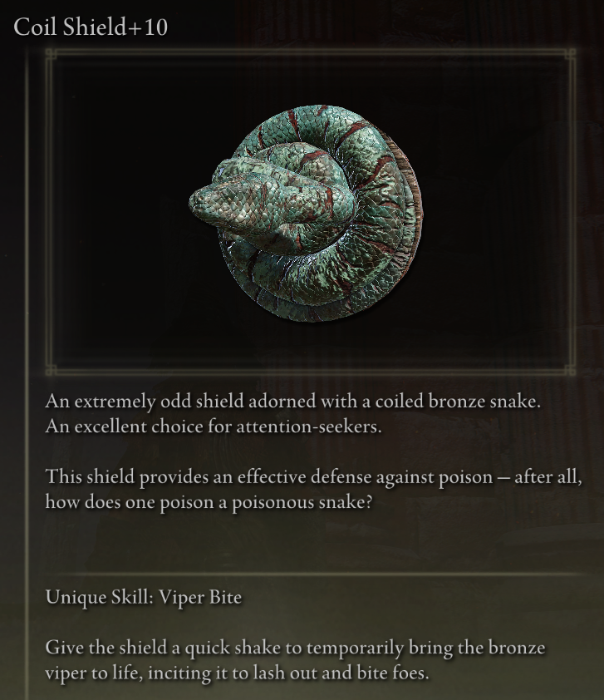The width and height of the screenshot is (604, 700).
Task: Select the 'excellent choice for attention-seekers' line
Action: point(214,426)
